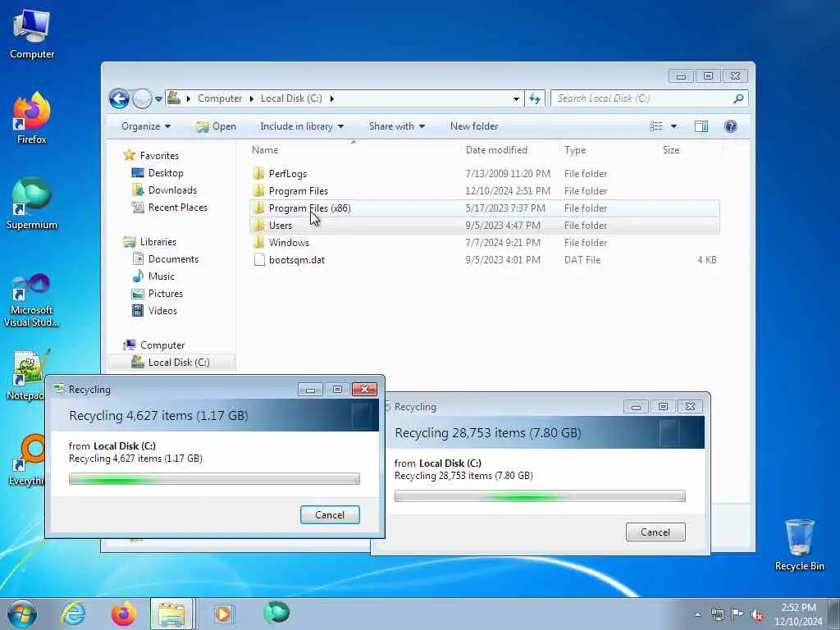The image size is (840, 630).
Task: Select Downloads under Favorites
Action: click(x=164, y=190)
